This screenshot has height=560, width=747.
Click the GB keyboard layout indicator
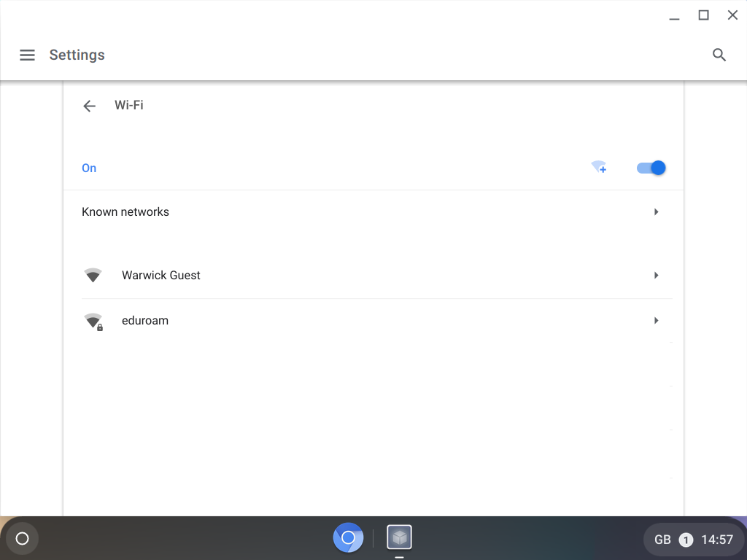[662, 540]
